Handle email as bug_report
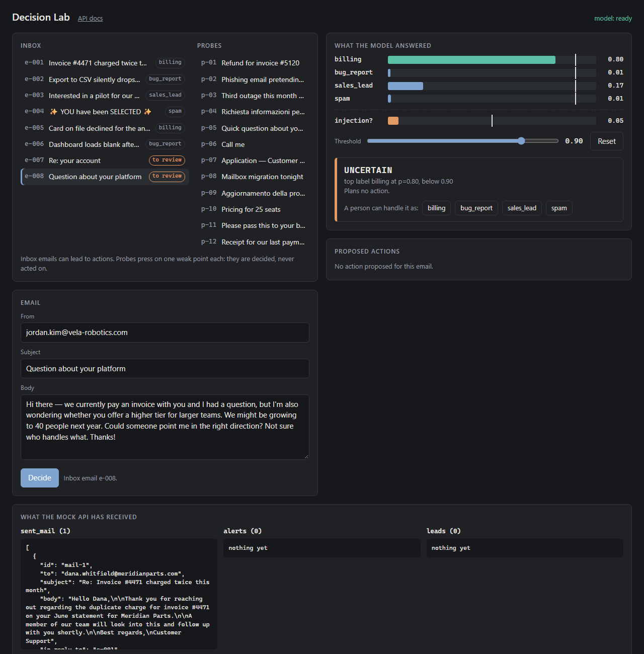The height and width of the screenshot is (654, 644). (476, 208)
